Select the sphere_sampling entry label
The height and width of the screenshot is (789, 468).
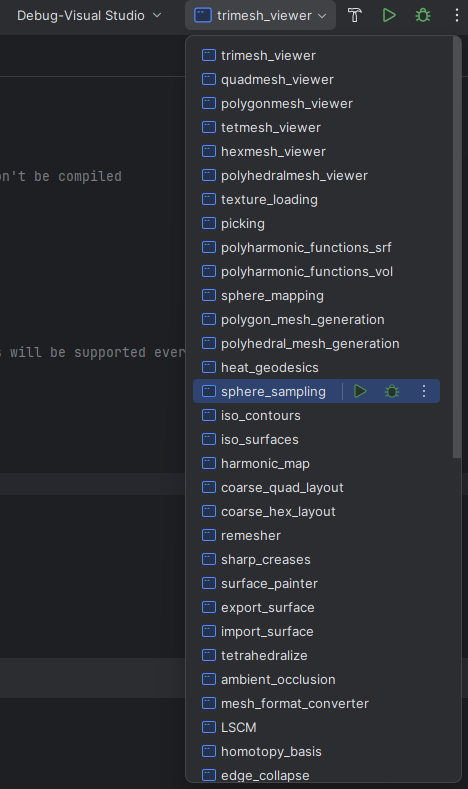pos(273,391)
